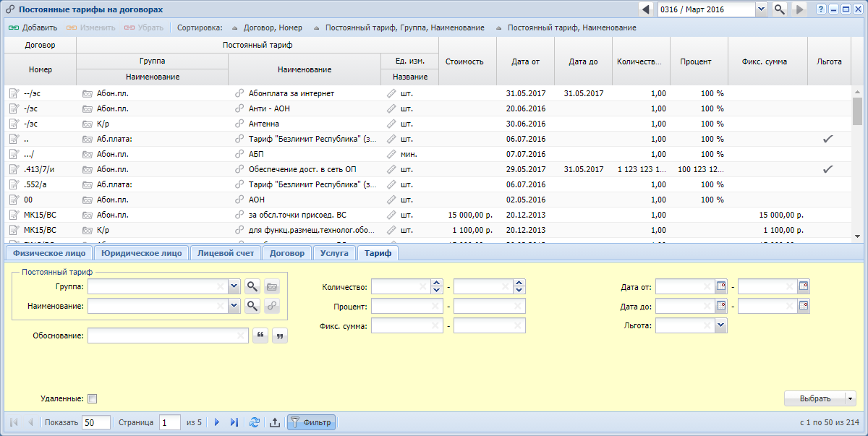Screen dimensions: 868x436
Task: Open calendar for first Дата до field
Action: 720,306
